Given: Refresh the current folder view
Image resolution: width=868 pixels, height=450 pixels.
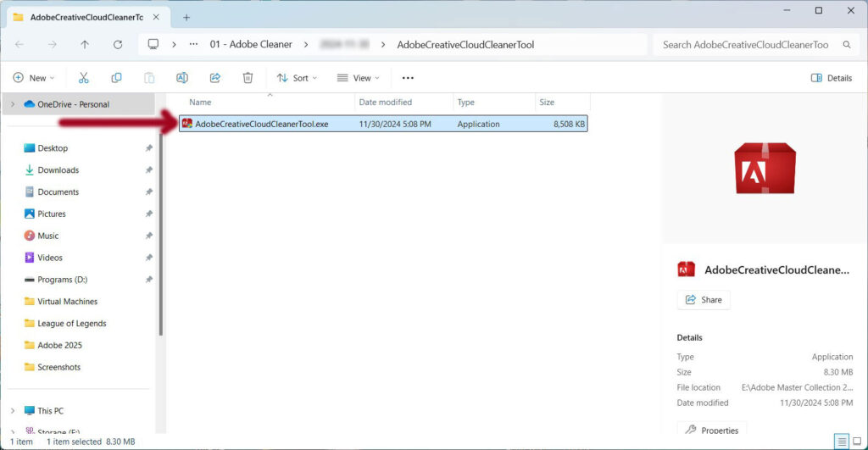Looking at the screenshot, I should coord(118,44).
